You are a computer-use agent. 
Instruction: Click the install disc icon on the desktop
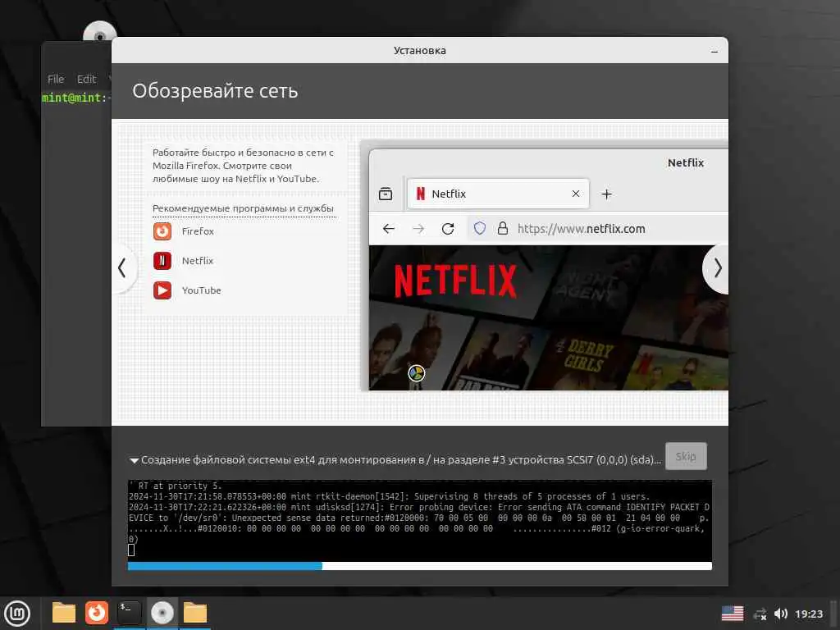[99, 32]
